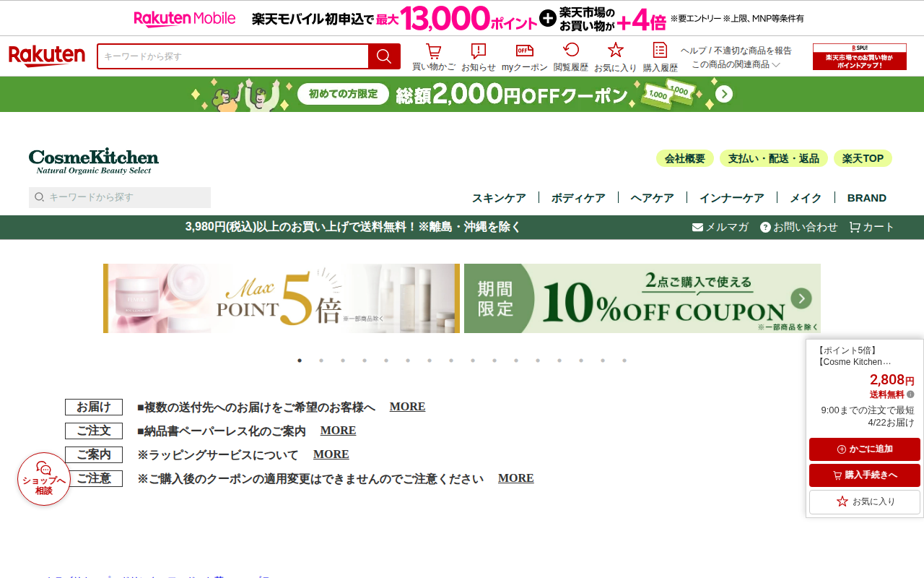The height and width of the screenshot is (578, 924).
Task: Open メルマガ mail newsletter link
Action: click(x=720, y=227)
